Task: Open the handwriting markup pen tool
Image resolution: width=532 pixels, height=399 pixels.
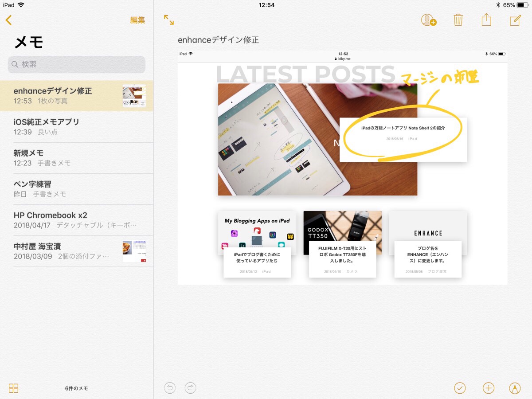Action: tap(515, 388)
